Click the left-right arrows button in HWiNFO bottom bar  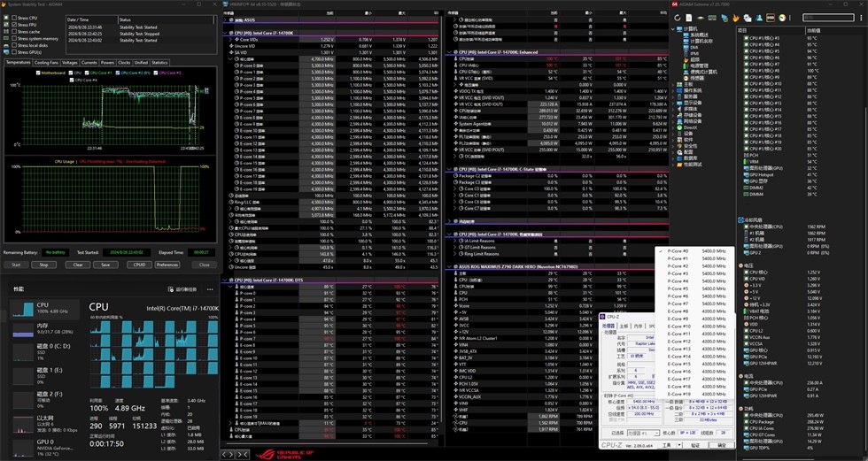[228, 455]
